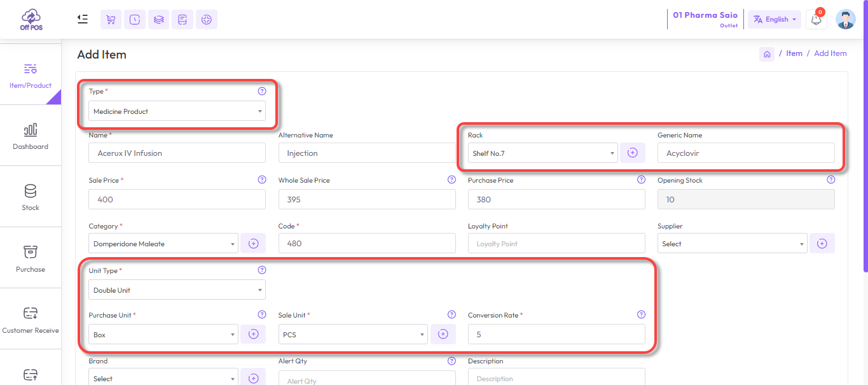This screenshot has height=385, width=868.
Task: Click the Name field with Acerux IV Infusion
Action: coord(177,153)
